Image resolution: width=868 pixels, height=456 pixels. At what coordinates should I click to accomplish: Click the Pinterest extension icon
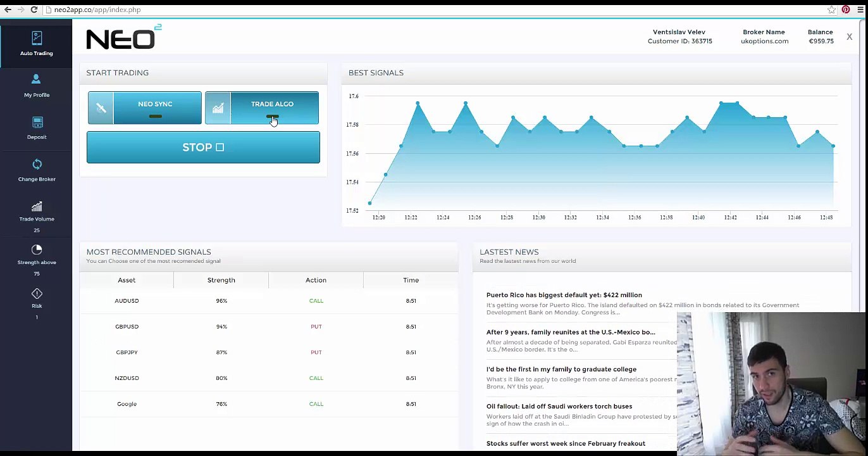pos(846,9)
